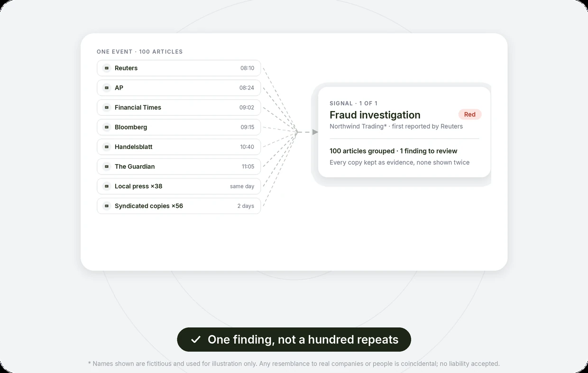Click the fictitious names disclaimer footnote
This screenshot has width=588, height=373.
coord(294,364)
